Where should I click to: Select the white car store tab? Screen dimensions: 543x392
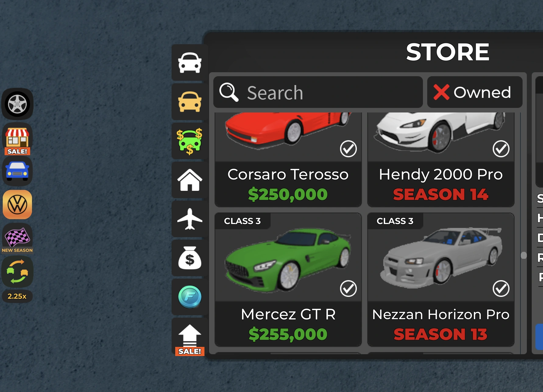pyautogui.click(x=190, y=63)
